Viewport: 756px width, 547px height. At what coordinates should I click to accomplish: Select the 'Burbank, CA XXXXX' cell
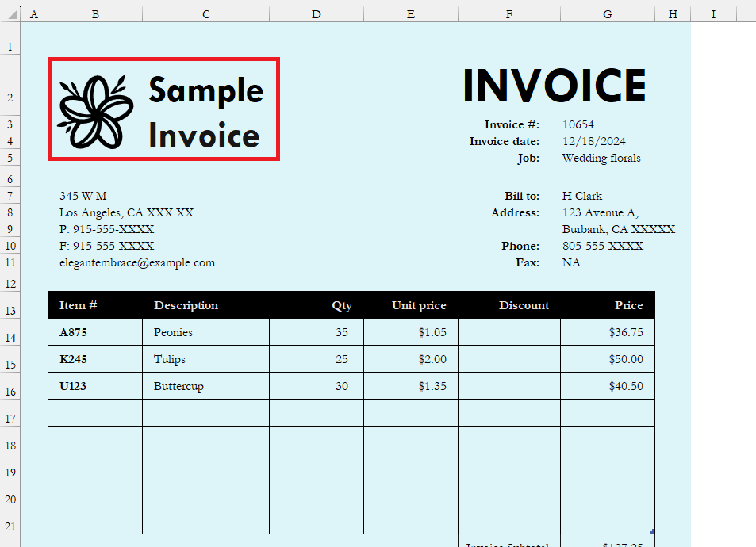click(x=619, y=229)
